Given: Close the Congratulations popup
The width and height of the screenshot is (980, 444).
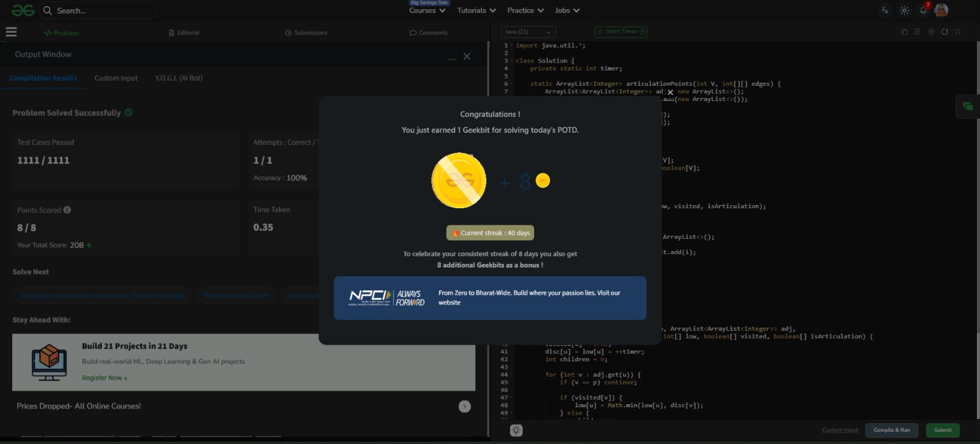Looking at the screenshot, I should 670,92.
